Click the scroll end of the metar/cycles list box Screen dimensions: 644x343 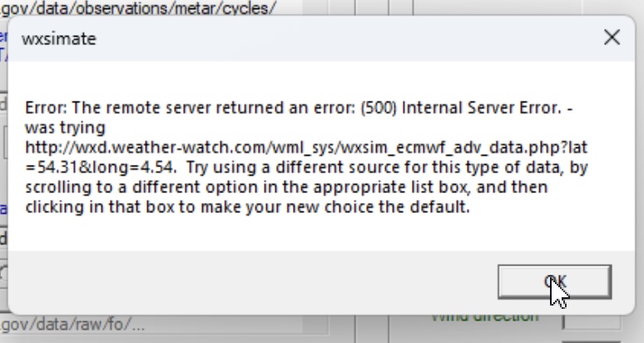coord(315,7)
